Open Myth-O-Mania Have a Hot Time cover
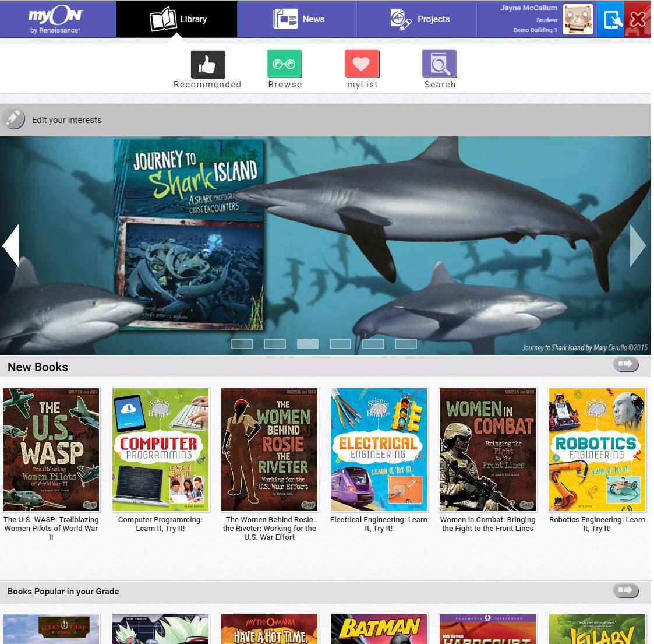This screenshot has width=654, height=644. point(270,629)
